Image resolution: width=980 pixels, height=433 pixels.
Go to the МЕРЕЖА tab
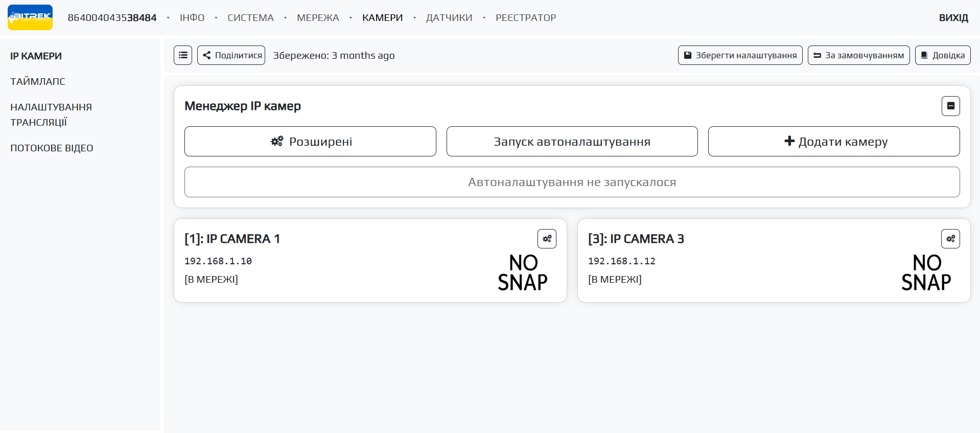click(x=318, y=18)
